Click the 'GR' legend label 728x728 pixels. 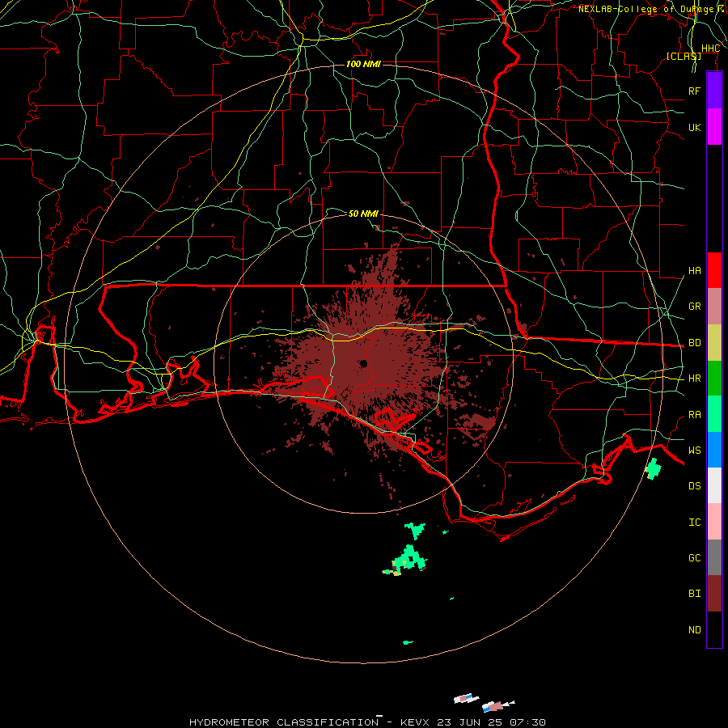point(694,307)
